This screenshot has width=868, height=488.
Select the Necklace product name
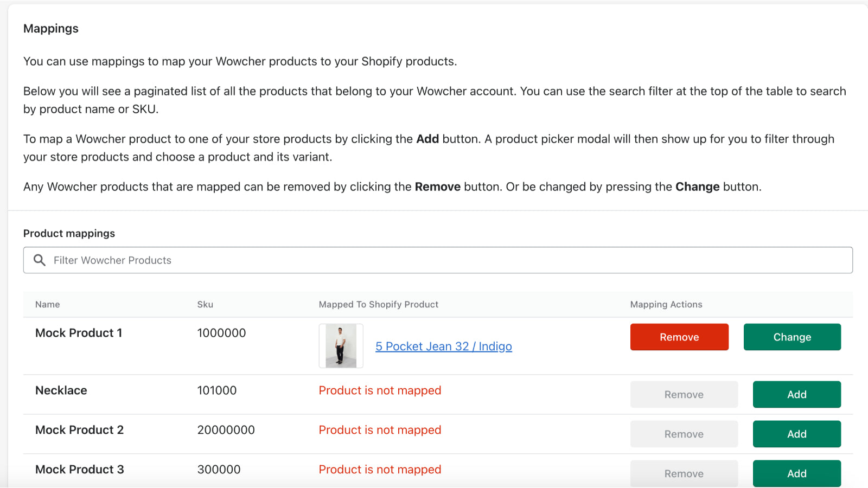tap(61, 390)
